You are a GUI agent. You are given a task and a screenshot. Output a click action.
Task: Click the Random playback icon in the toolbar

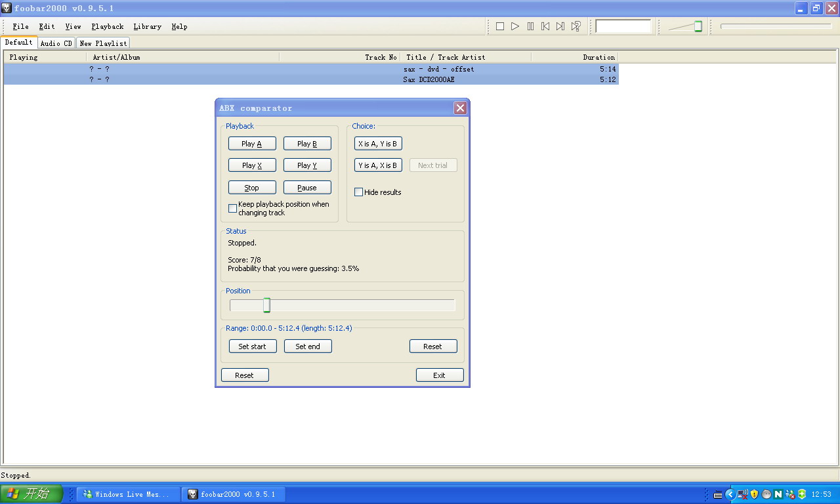coord(576,26)
